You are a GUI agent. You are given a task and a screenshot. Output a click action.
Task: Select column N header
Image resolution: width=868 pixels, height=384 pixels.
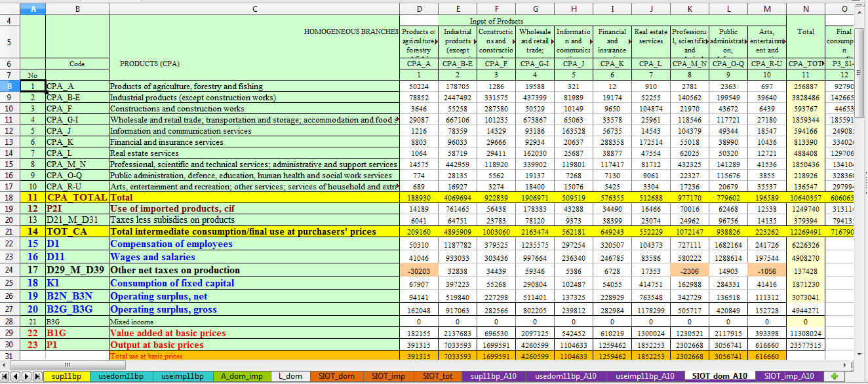click(x=806, y=9)
